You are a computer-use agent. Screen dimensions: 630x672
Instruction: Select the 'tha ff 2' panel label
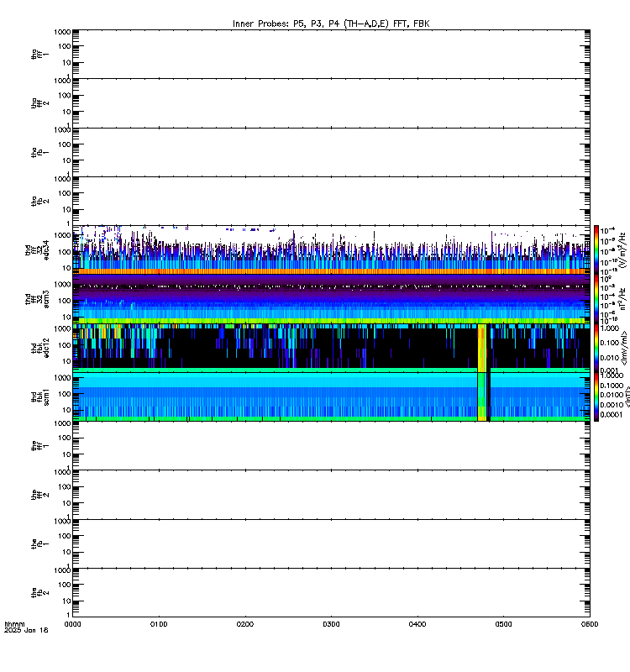pyautogui.click(x=39, y=103)
